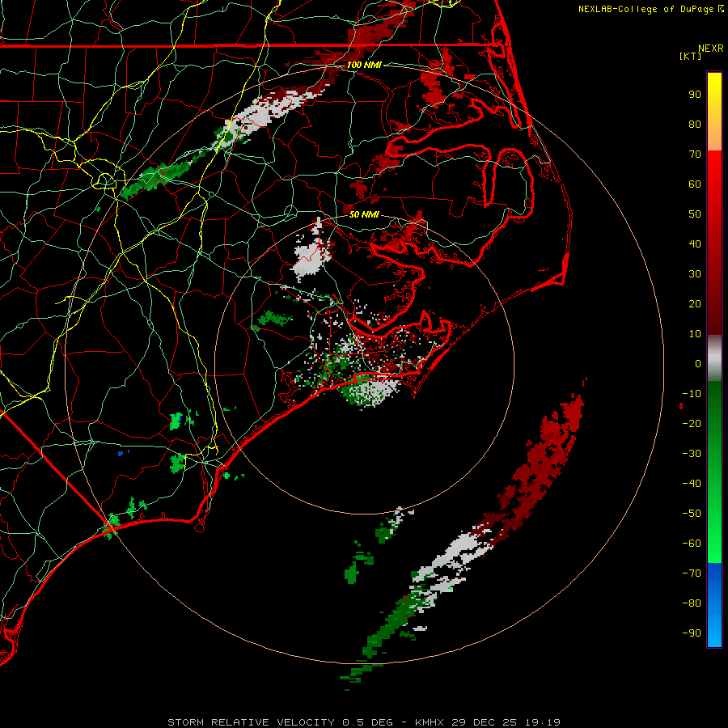The height and width of the screenshot is (728, 728).
Task: Click the small blue velocity echo on map
Action: 121,453
